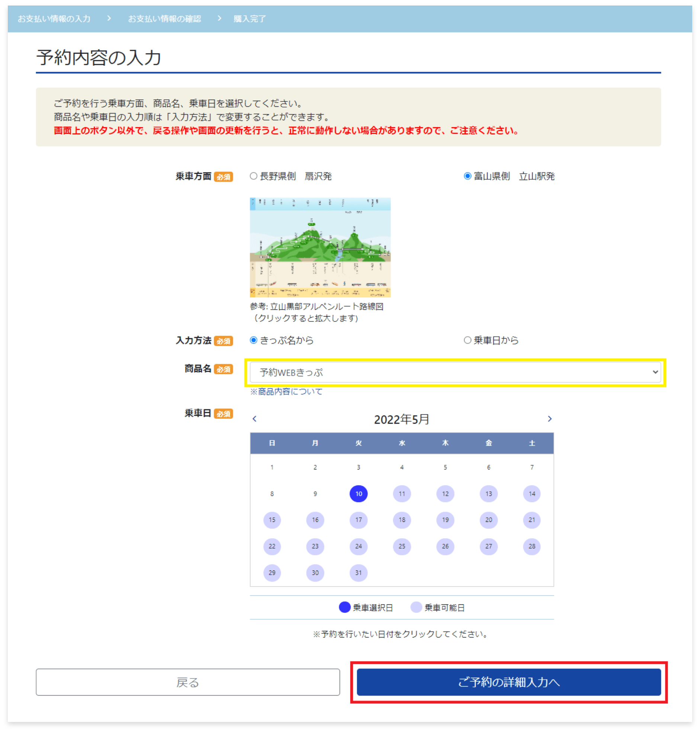Click unavailable date 9 on calendar
Image resolution: width=700 pixels, height=732 pixels.
(x=315, y=494)
